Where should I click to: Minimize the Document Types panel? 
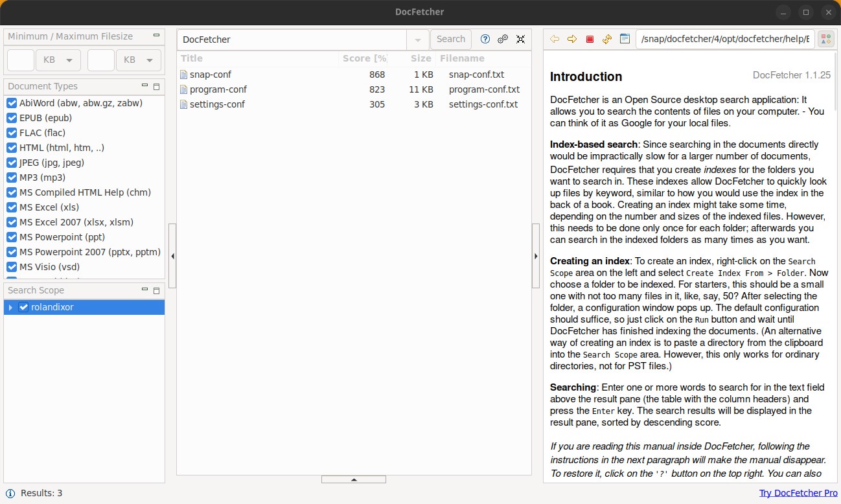pos(145,86)
